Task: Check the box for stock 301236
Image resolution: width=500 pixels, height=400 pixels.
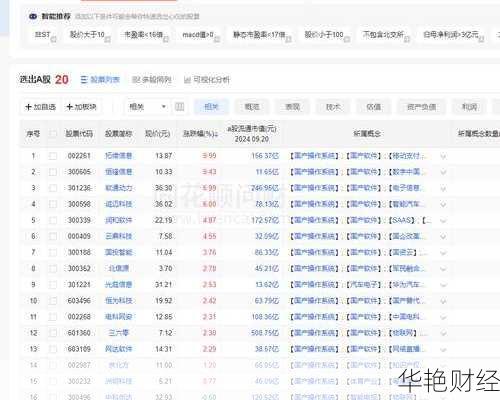Action: click(x=53, y=188)
